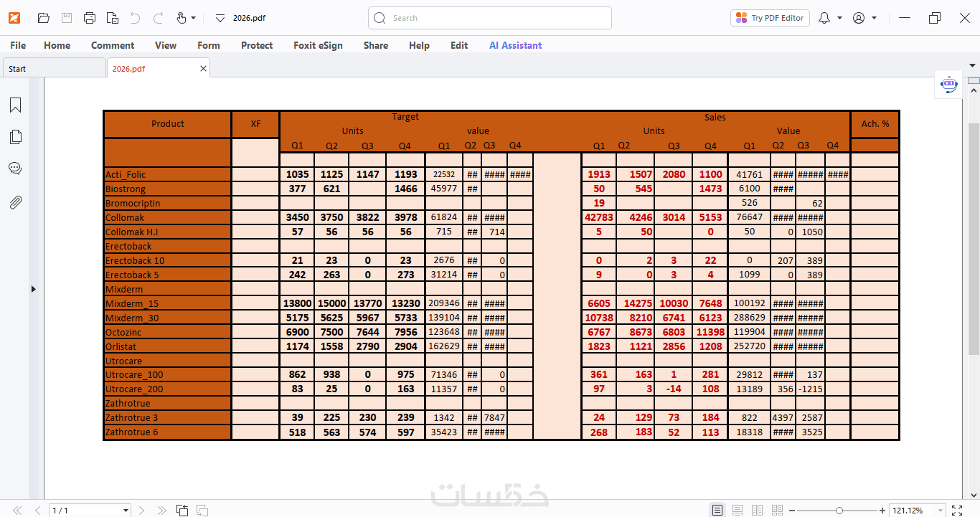Open the Comment tab
Viewport: 980px width, 517px height.
[113, 45]
